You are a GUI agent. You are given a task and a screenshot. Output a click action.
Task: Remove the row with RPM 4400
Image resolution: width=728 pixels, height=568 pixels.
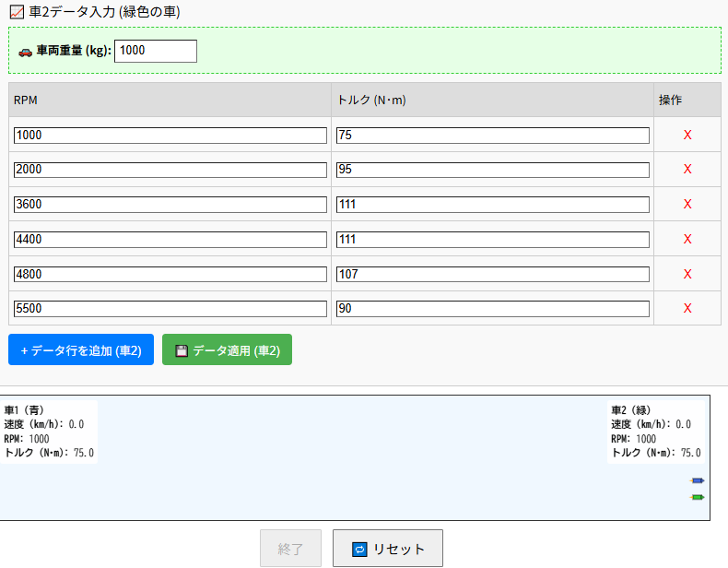coord(687,239)
